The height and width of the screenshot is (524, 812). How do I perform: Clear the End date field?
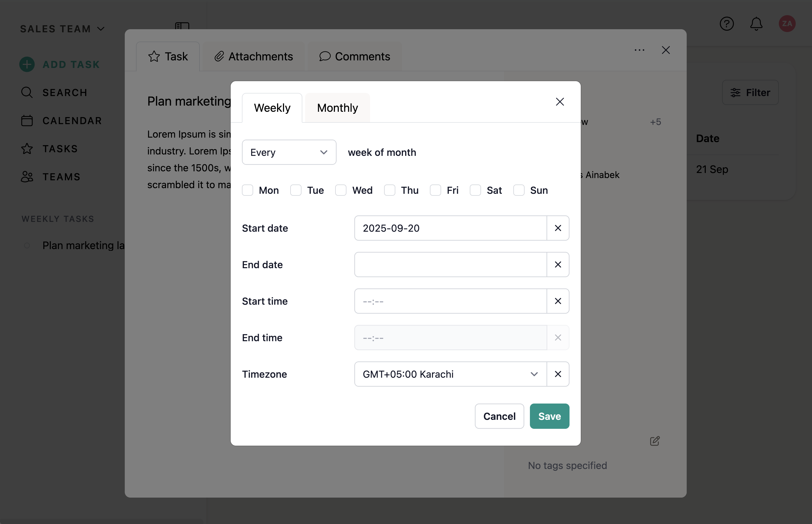558,264
